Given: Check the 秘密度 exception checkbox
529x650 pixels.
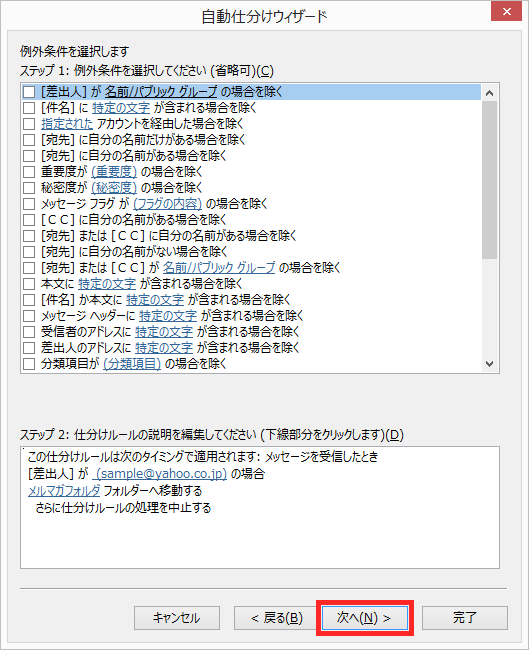Looking at the screenshot, I should pos(29,188).
